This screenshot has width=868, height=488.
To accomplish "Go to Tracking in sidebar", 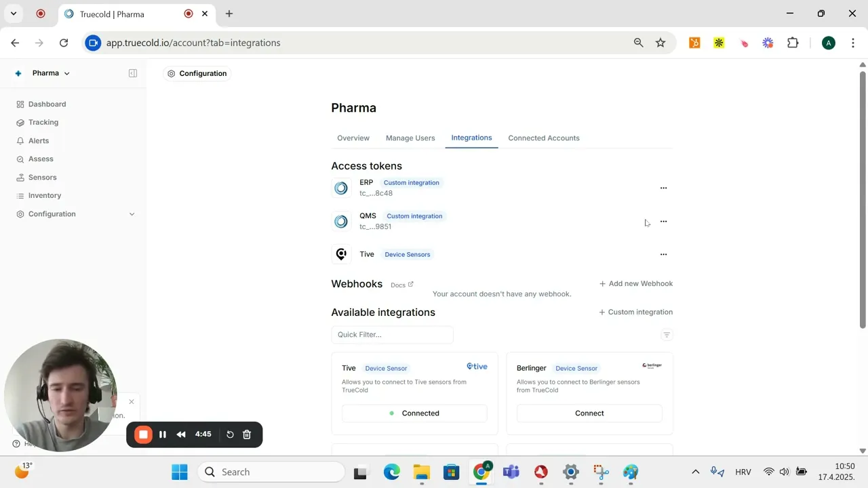I will pyautogui.click(x=37, y=123).
